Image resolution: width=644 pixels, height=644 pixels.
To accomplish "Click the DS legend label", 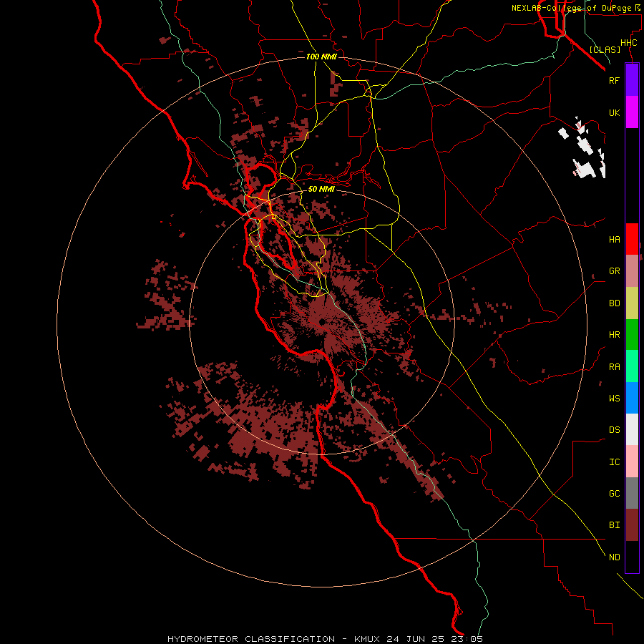I will (x=614, y=430).
